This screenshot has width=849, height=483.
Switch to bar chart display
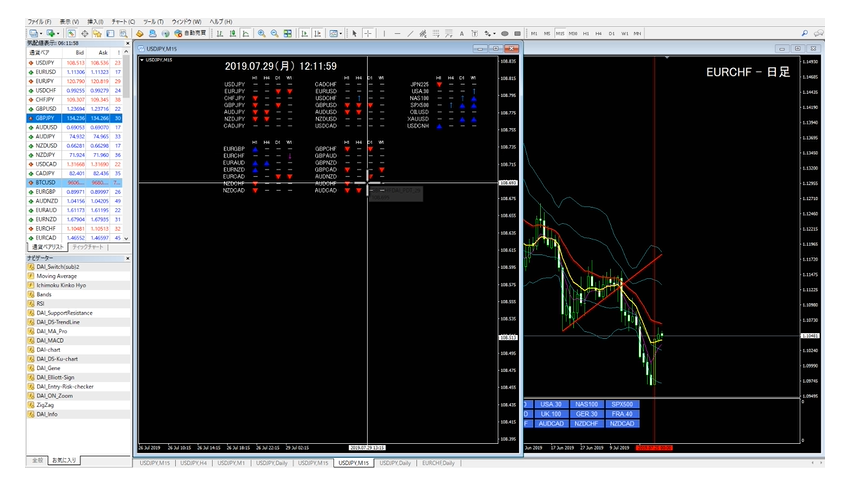pyautogui.click(x=220, y=34)
